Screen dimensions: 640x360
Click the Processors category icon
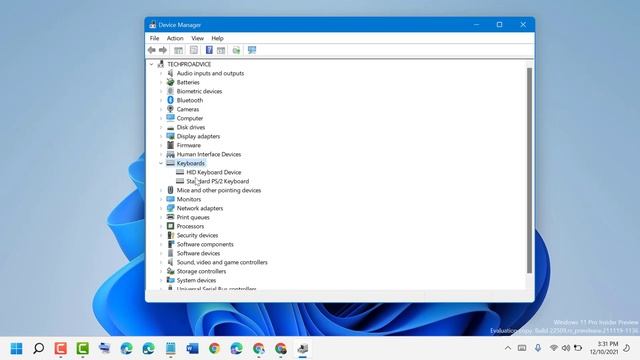171,226
